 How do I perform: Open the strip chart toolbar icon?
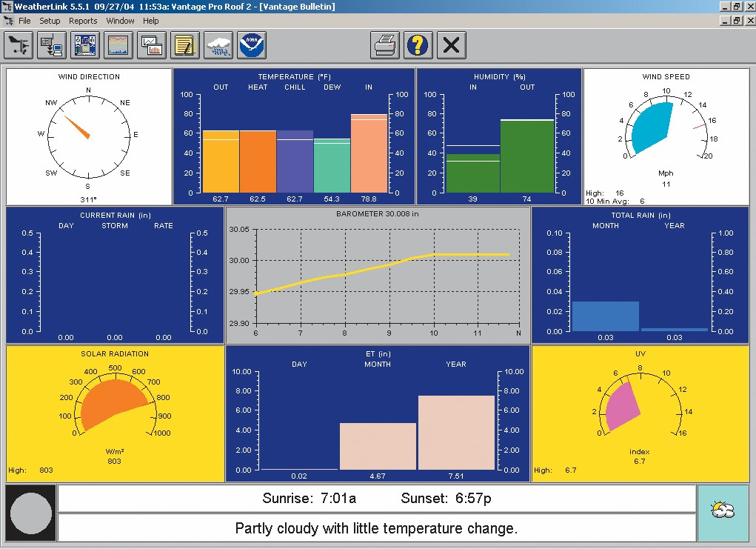pyautogui.click(x=118, y=46)
